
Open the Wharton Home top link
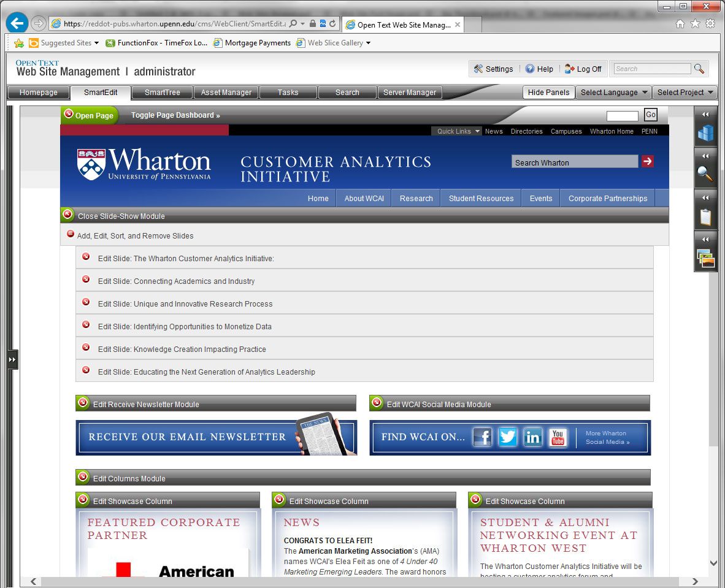point(612,131)
